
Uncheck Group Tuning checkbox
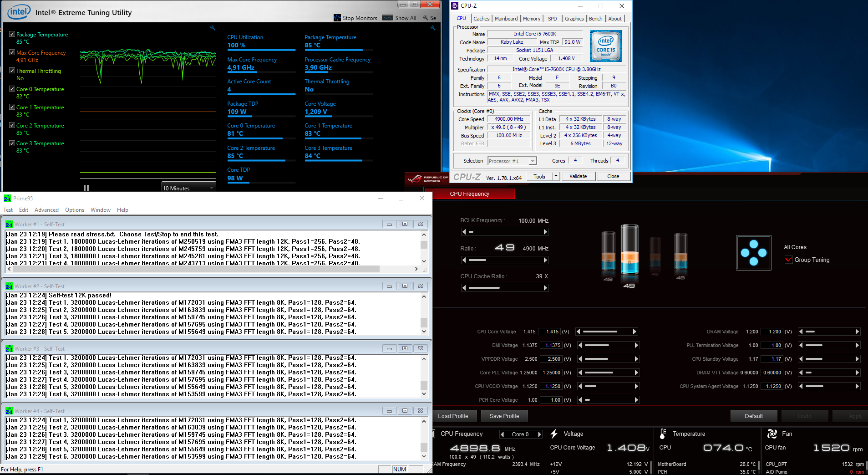(789, 260)
